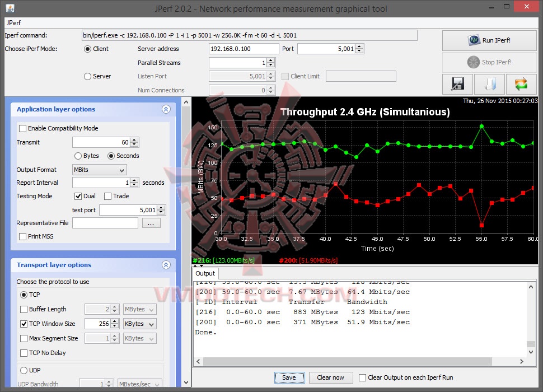Select Seconds transmit unit

[111, 156]
